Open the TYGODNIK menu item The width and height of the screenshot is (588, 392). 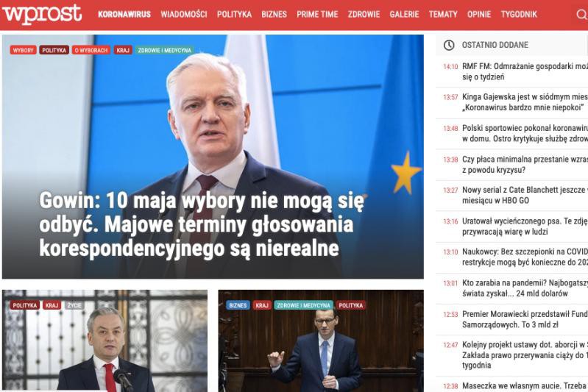point(519,14)
